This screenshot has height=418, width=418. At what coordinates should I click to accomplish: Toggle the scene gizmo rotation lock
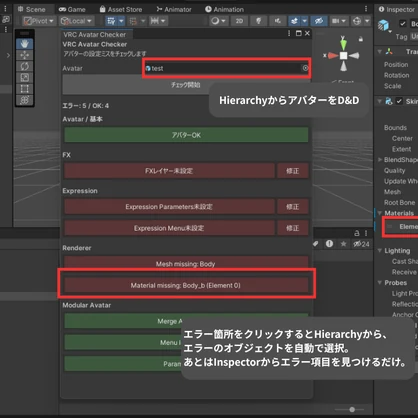pos(361,39)
